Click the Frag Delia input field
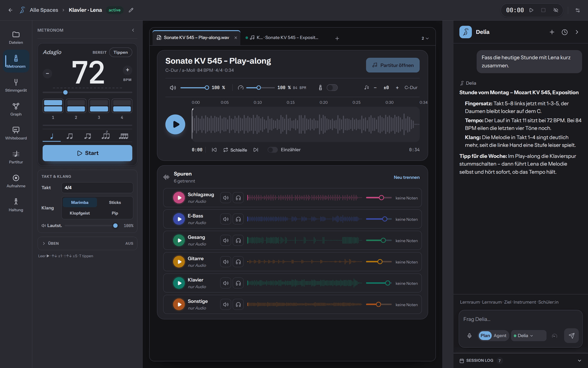This screenshot has height=368, width=588. click(520, 319)
